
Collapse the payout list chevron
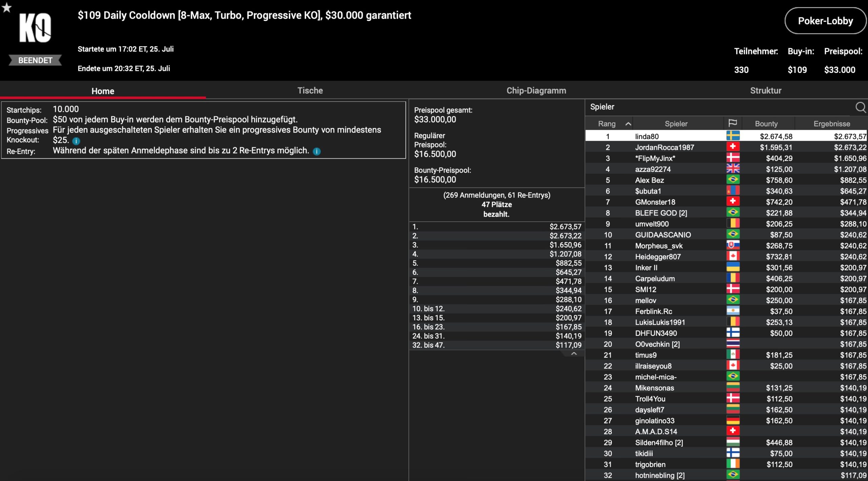(x=574, y=354)
